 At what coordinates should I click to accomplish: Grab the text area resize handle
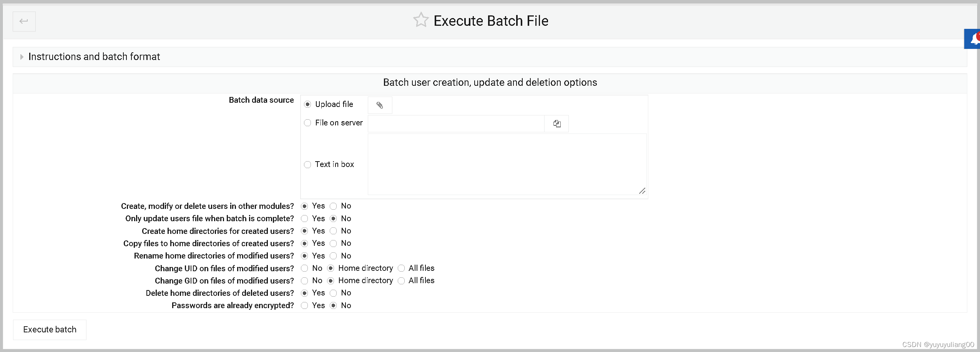pos(642,191)
